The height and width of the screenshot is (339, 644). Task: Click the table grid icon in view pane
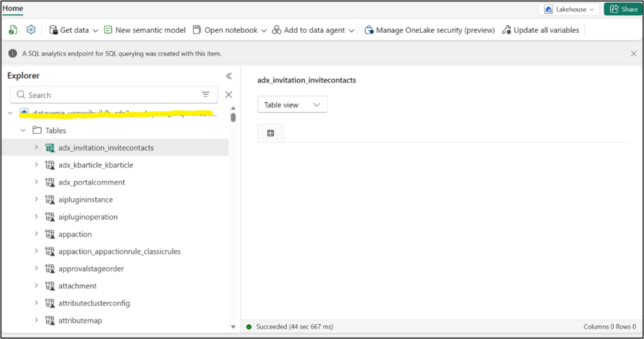pos(270,133)
